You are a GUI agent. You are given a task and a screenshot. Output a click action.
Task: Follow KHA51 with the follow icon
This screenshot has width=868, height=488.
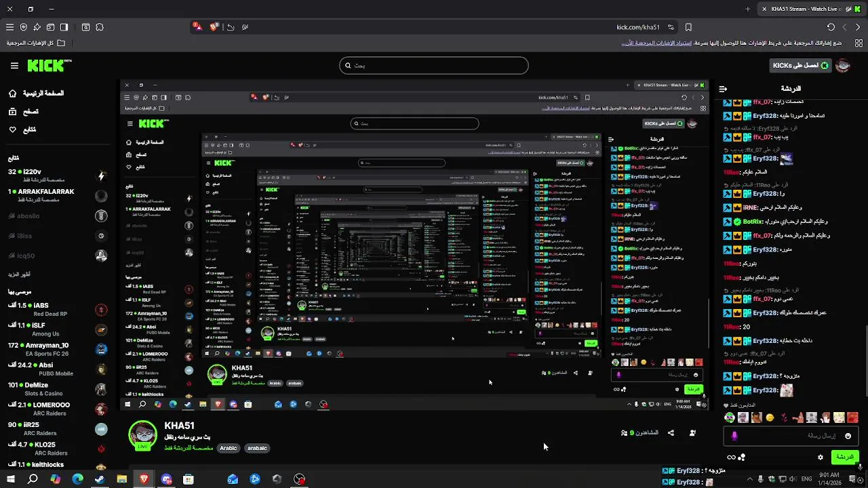[x=692, y=432]
